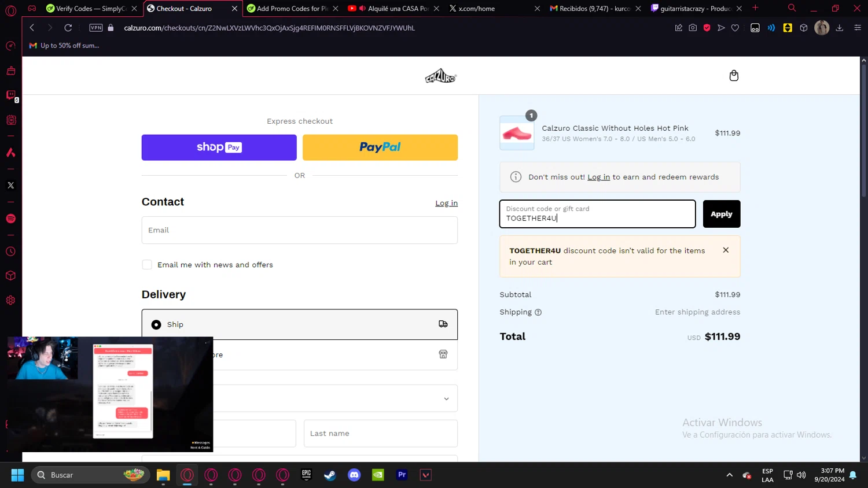Click the share page icon in the address bar

(x=679, y=28)
